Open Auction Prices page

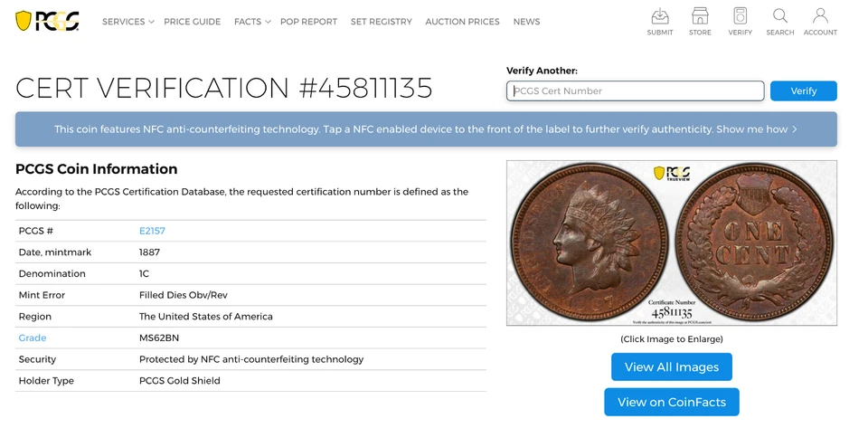[x=462, y=22]
